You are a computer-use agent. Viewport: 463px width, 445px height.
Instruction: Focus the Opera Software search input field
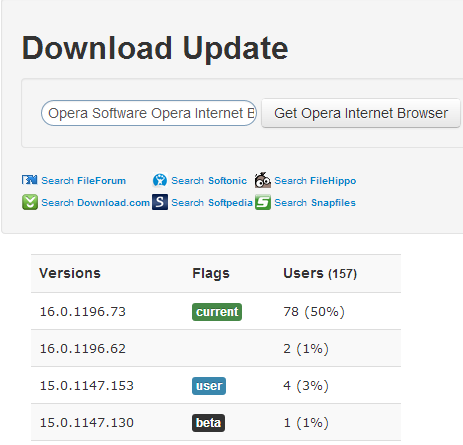(x=149, y=113)
